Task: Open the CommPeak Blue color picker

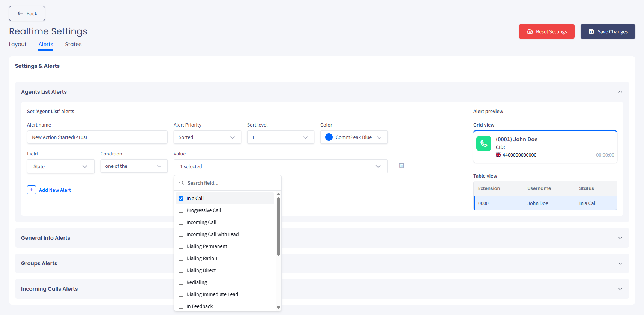Action: pos(354,137)
